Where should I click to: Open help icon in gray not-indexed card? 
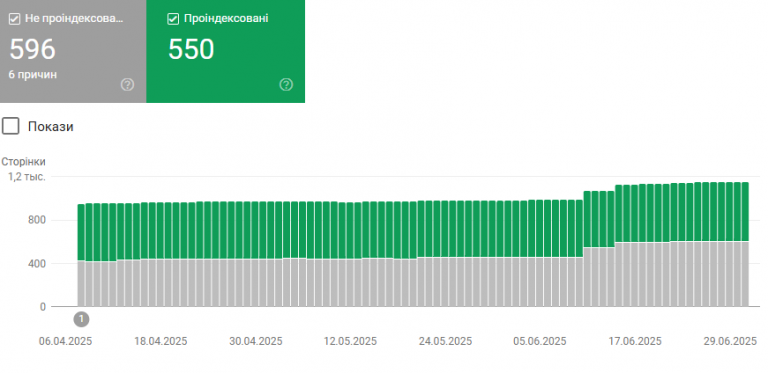pyautogui.click(x=127, y=85)
